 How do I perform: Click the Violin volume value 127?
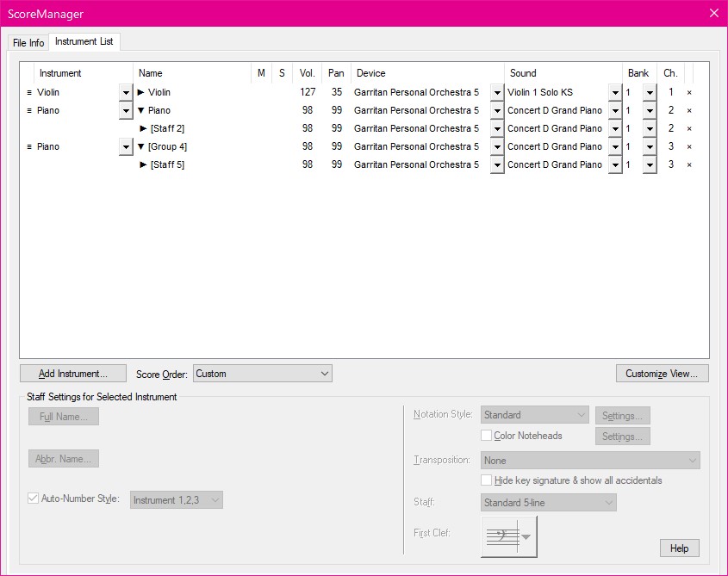click(x=308, y=92)
